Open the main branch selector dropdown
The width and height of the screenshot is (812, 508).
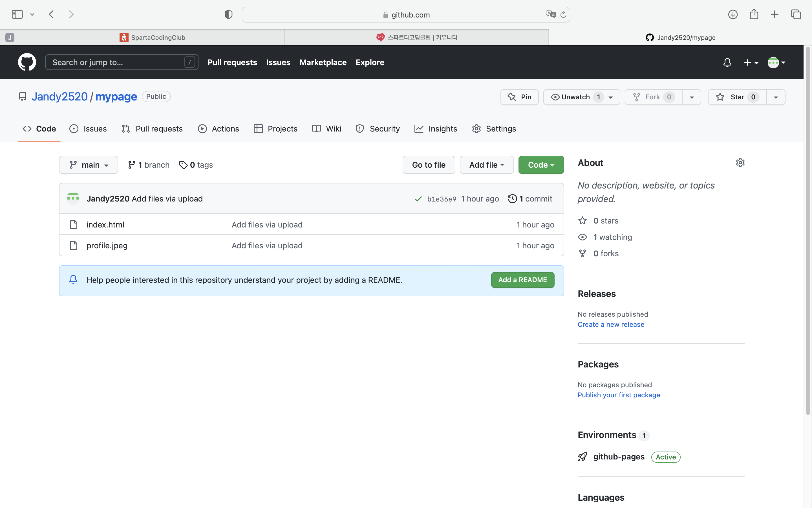click(x=89, y=165)
